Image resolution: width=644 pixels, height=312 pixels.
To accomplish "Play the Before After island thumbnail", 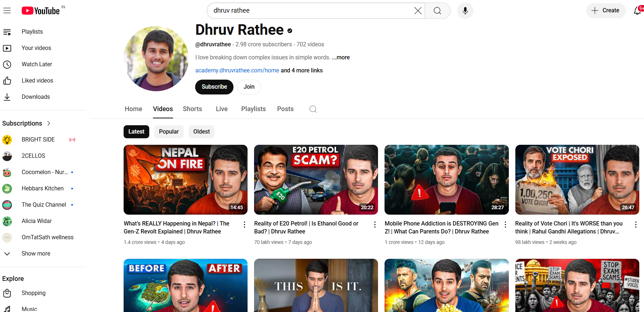I will 185,285.
